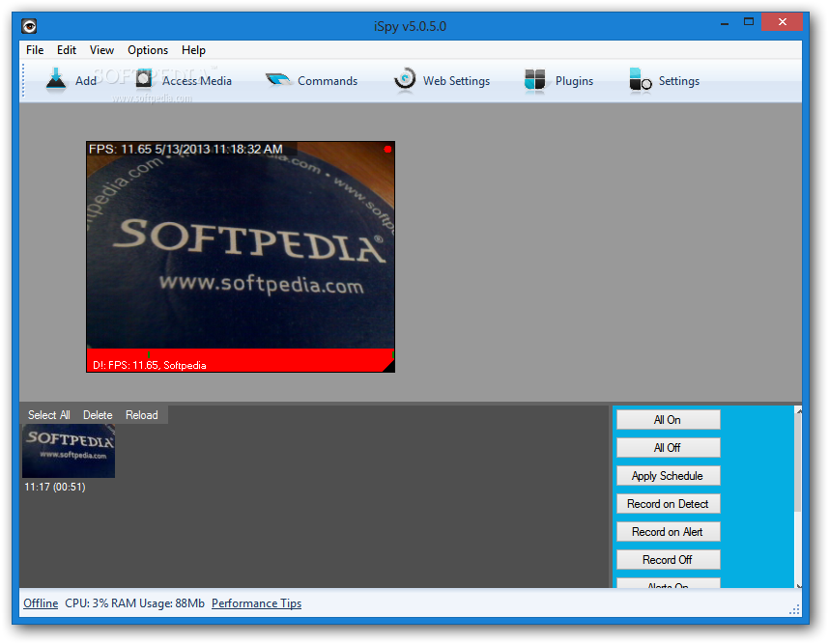829x644 pixels.
Task: Click Select All in media panel
Action: pyautogui.click(x=49, y=415)
